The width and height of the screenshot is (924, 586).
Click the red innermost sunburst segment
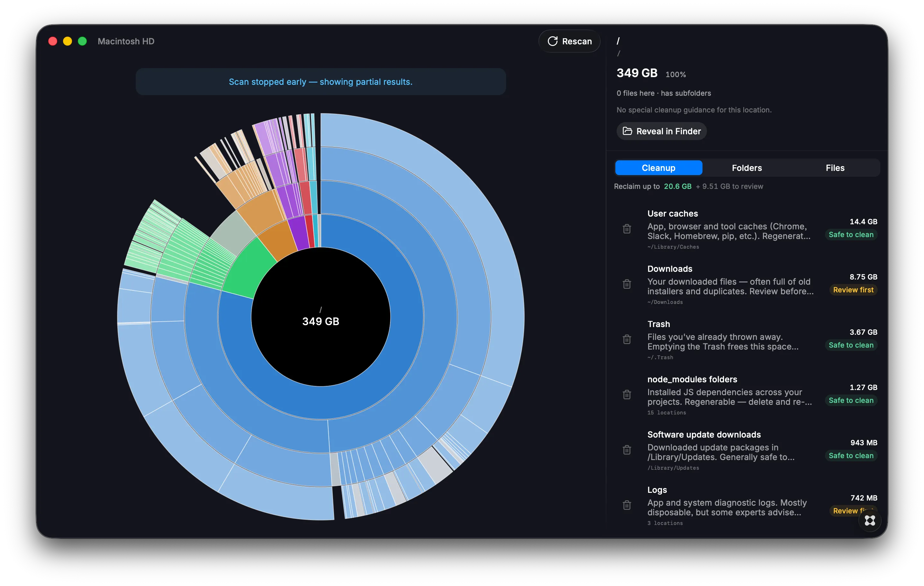pos(310,231)
